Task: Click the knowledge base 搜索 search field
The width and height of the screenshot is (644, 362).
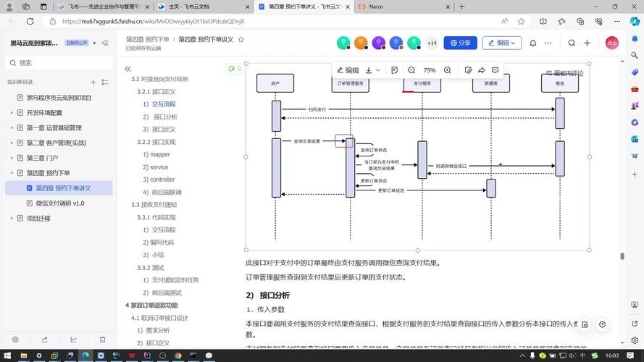Action: pyautogui.click(x=59, y=63)
